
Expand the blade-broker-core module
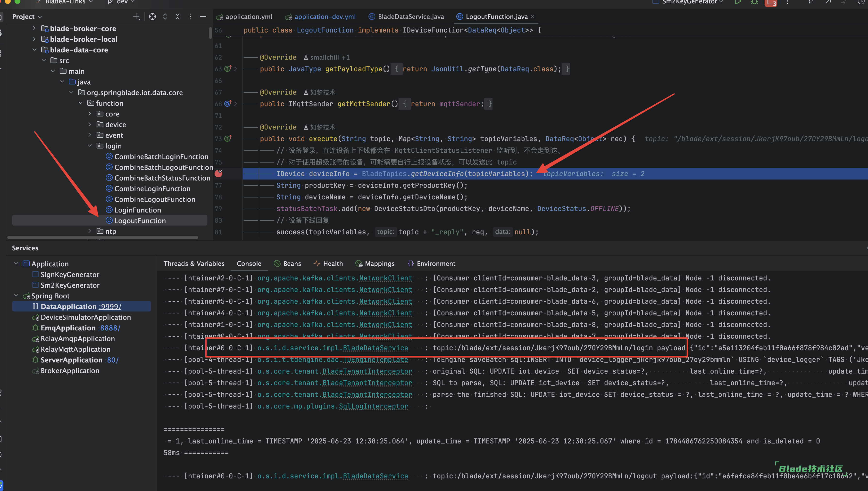tap(34, 28)
